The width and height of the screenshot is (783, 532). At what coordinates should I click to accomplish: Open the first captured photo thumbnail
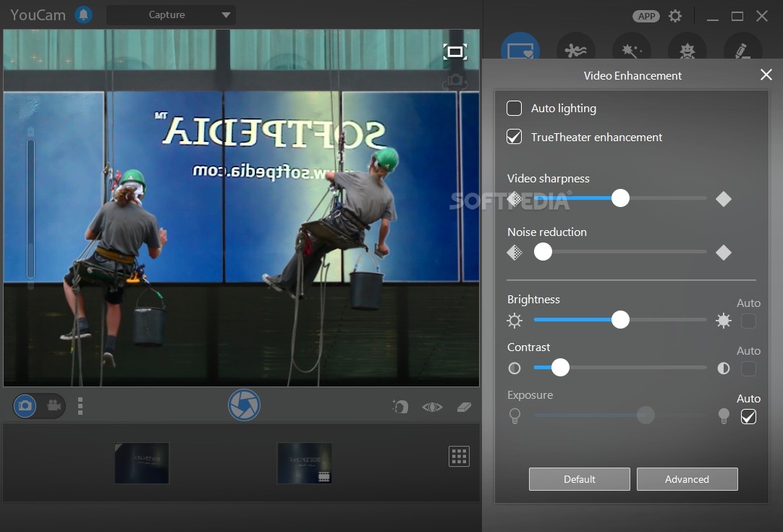[x=142, y=463]
